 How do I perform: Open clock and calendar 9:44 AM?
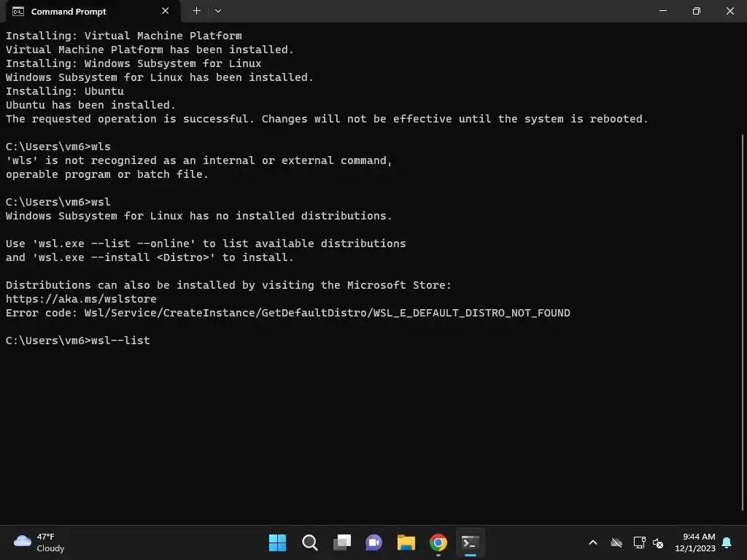[x=695, y=542]
